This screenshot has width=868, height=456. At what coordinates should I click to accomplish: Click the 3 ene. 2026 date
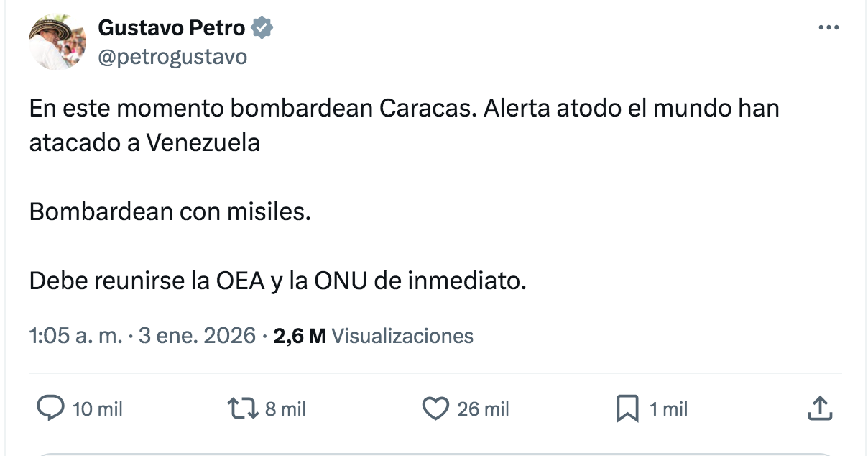[x=196, y=335]
